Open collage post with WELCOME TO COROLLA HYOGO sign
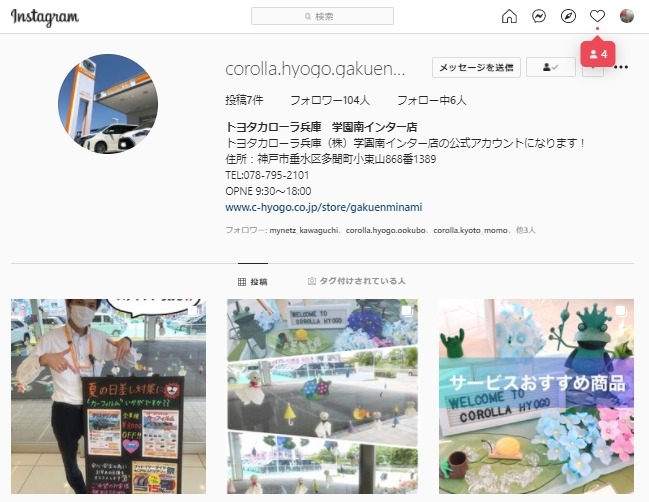The width and height of the screenshot is (649, 502). pyautogui.click(x=322, y=396)
